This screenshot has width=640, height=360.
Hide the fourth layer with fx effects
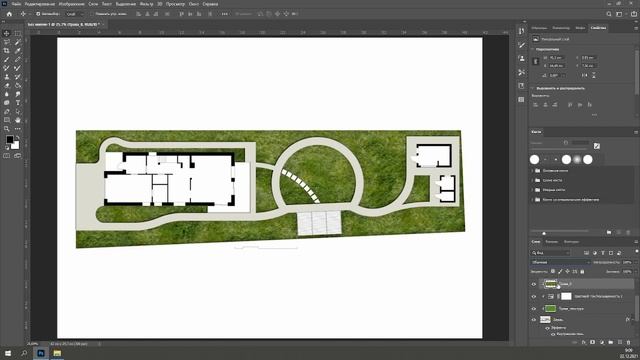point(533,320)
